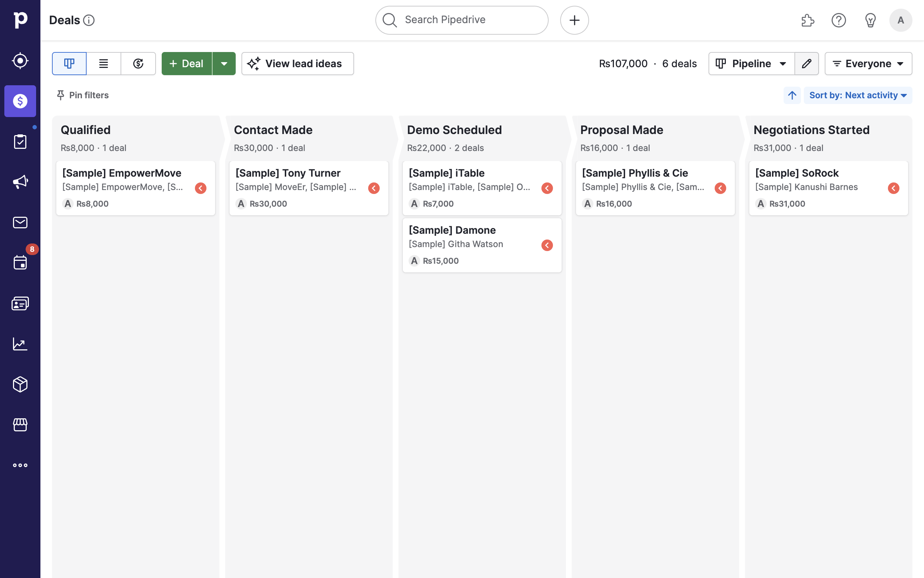
Task: Click View lead ideas button
Action: click(297, 64)
